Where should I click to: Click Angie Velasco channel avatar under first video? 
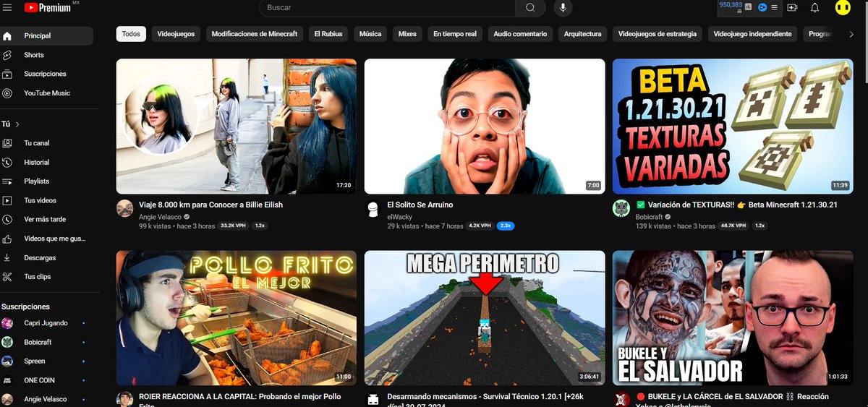coord(124,208)
